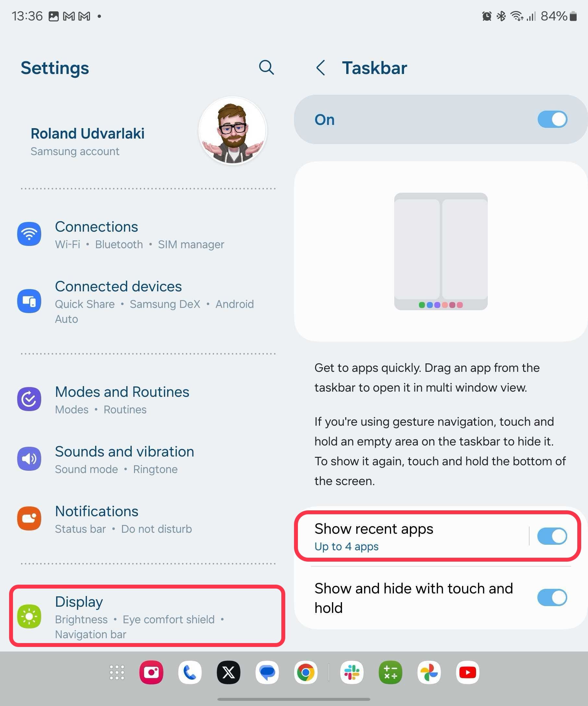The image size is (588, 706).
Task: Open the Display settings category
Action: click(147, 616)
